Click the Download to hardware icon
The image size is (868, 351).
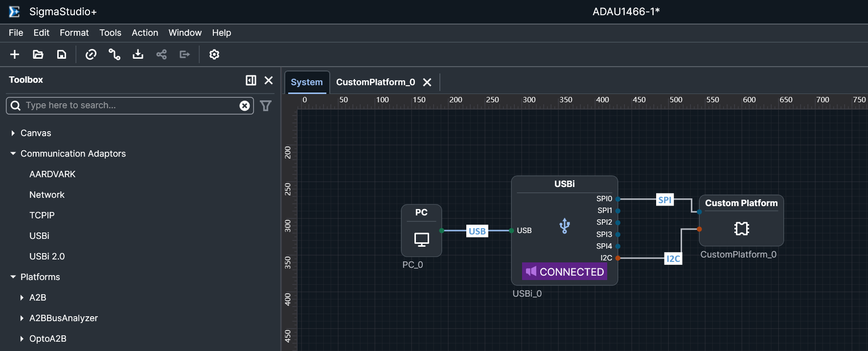coord(138,54)
